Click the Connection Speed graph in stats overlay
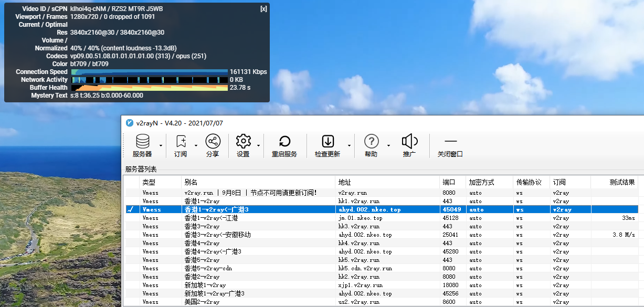The image size is (644, 307). coord(150,72)
